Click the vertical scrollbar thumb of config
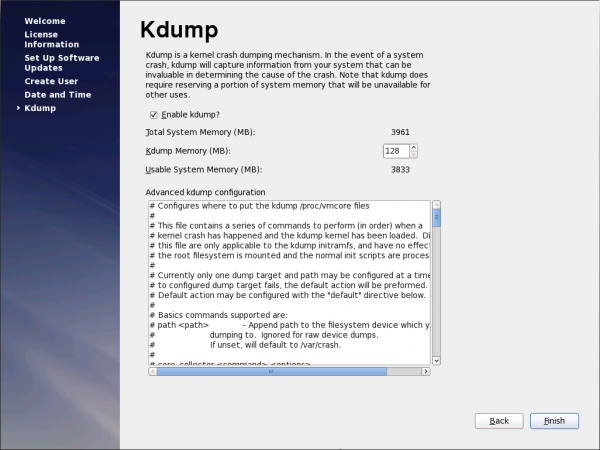This screenshot has width=600, height=450. 436,218
